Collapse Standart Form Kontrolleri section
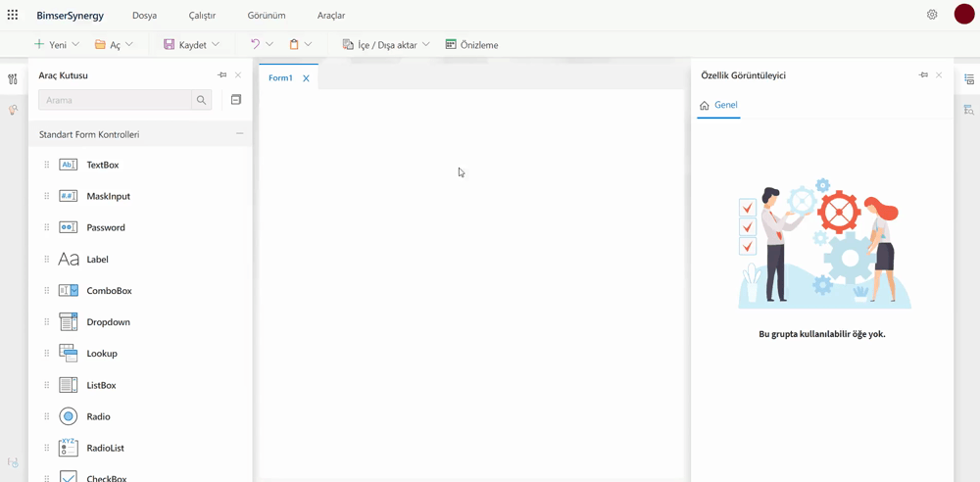 (x=239, y=134)
